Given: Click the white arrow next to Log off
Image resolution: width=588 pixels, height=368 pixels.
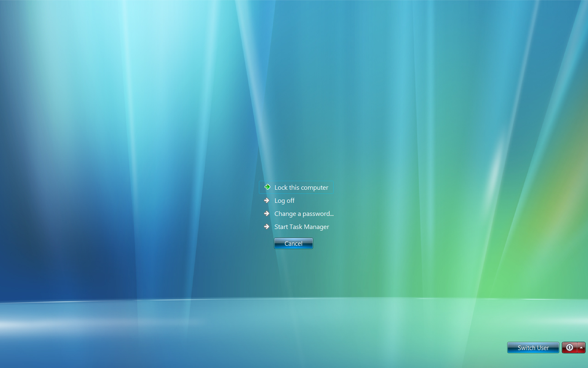Looking at the screenshot, I should tap(267, 200).
